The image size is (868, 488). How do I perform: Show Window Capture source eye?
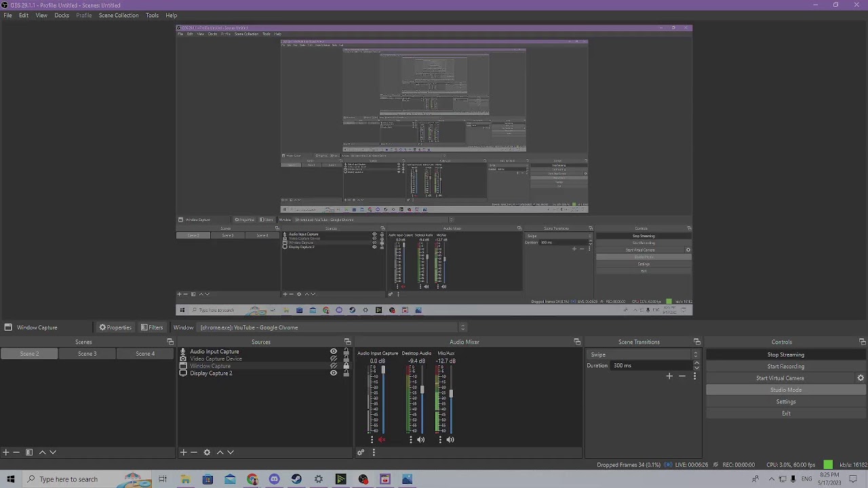tap(333, 366)
